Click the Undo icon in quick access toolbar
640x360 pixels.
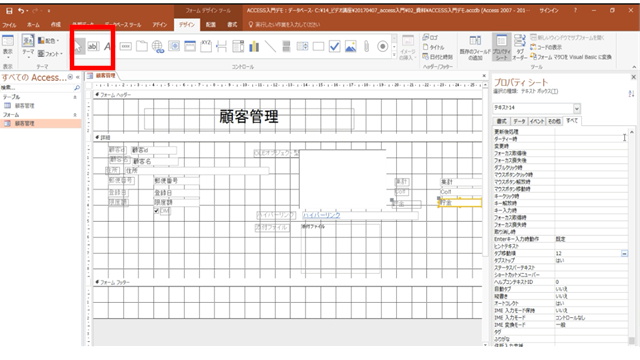(x=21, y=11)
